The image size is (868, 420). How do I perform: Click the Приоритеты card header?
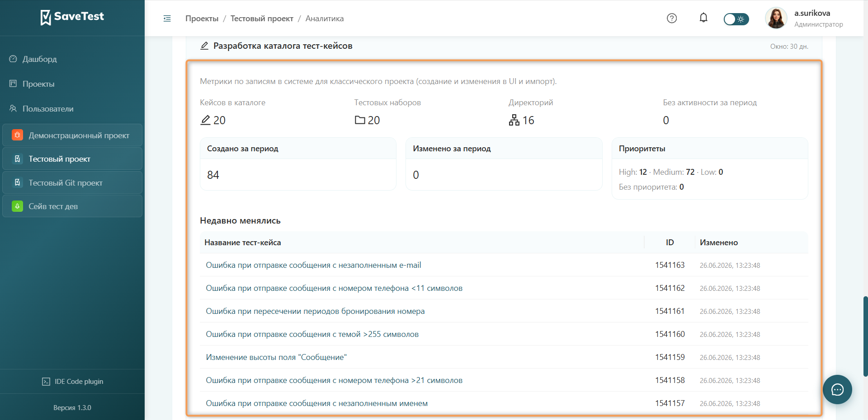[x=710, y=149]
